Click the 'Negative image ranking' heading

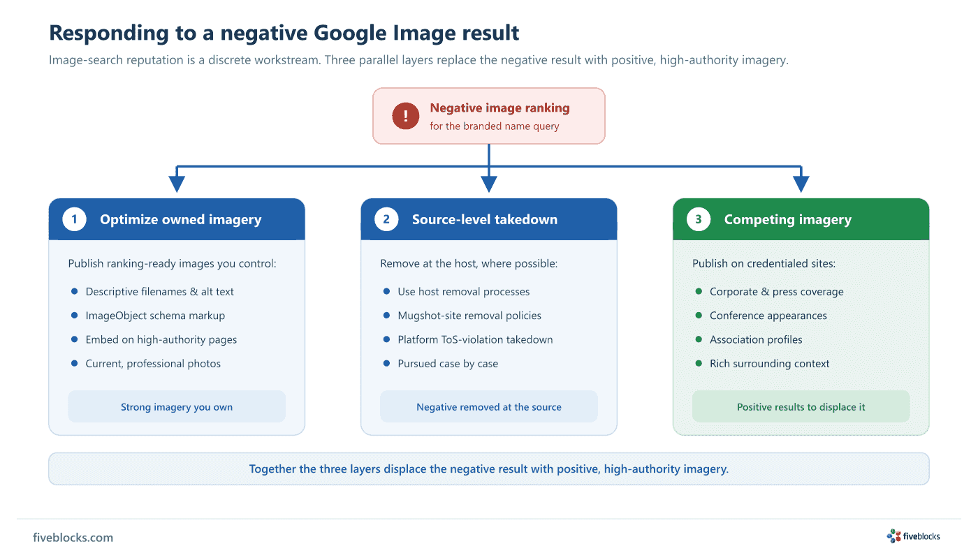pyautogui.click(x=499, y=108)
